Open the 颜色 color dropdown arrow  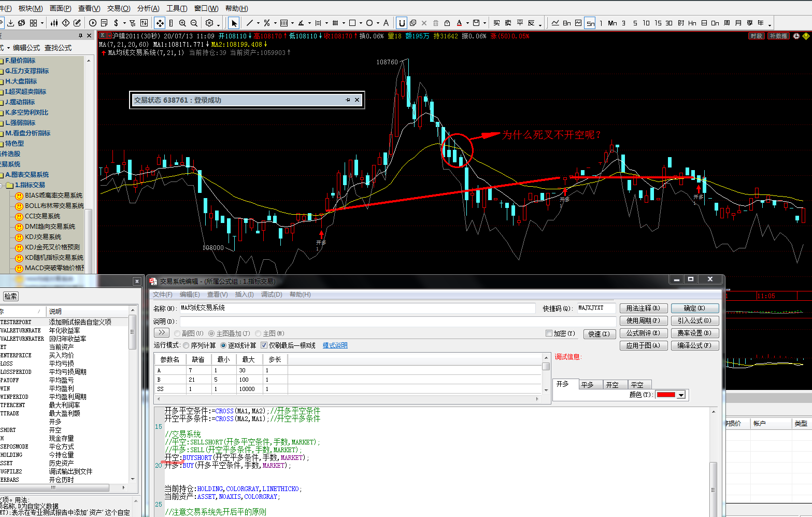click(x=681, y=395)
